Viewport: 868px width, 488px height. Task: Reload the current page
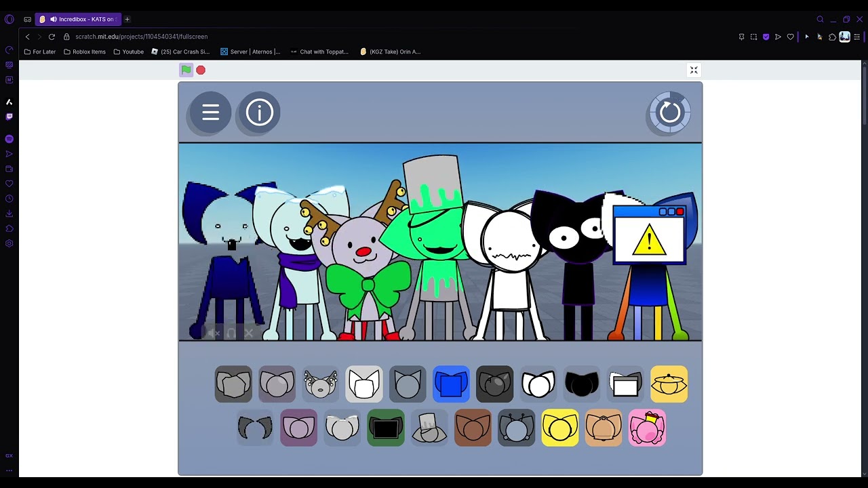click(x=52, y=37)
